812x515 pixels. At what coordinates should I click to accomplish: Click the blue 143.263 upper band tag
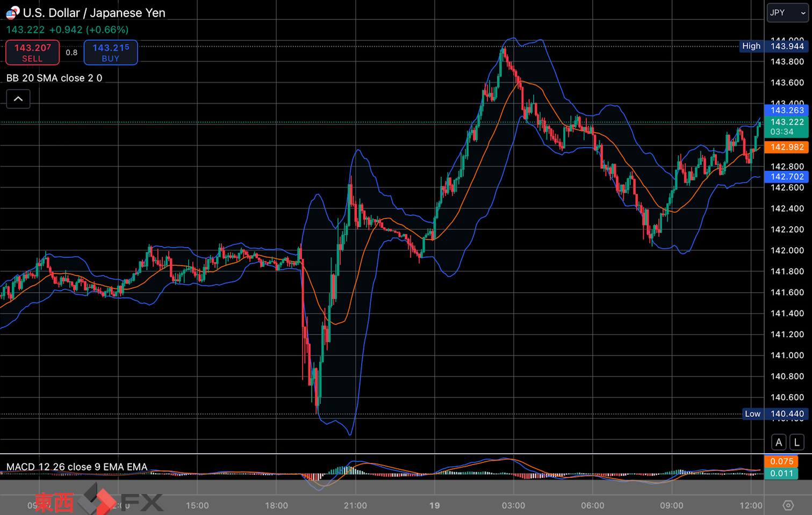pyautogui.click(x=786, y=110)
